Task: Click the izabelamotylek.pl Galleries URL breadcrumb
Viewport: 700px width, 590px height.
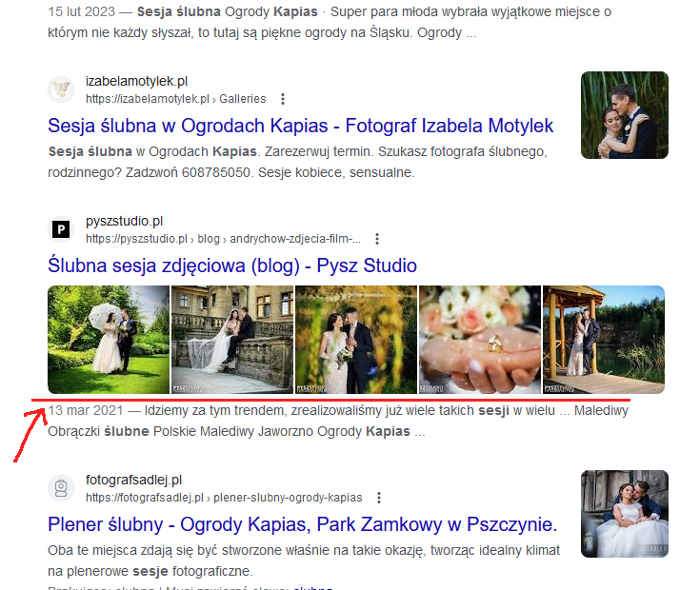Action: point(176,99)
